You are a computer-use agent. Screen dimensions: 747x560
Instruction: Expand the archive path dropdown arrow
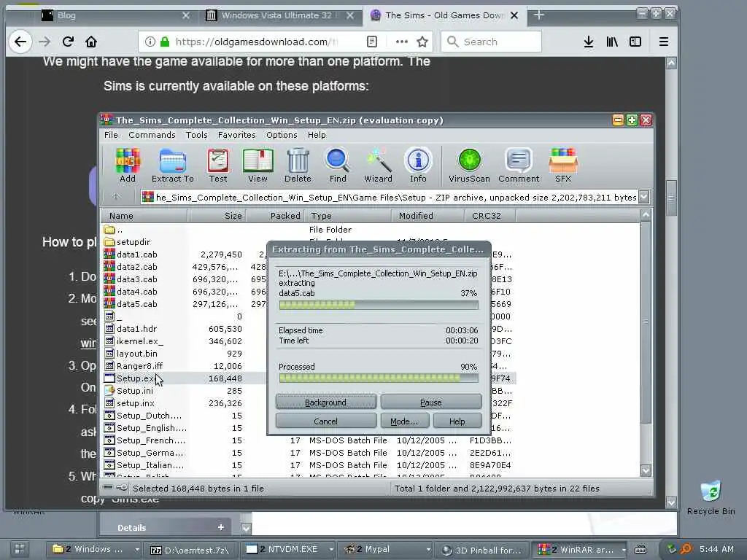point(643,197)
